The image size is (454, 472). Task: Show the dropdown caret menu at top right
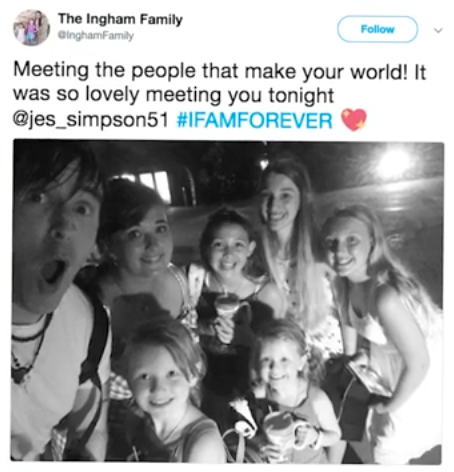pyautogui.click(x=439, y=30)
